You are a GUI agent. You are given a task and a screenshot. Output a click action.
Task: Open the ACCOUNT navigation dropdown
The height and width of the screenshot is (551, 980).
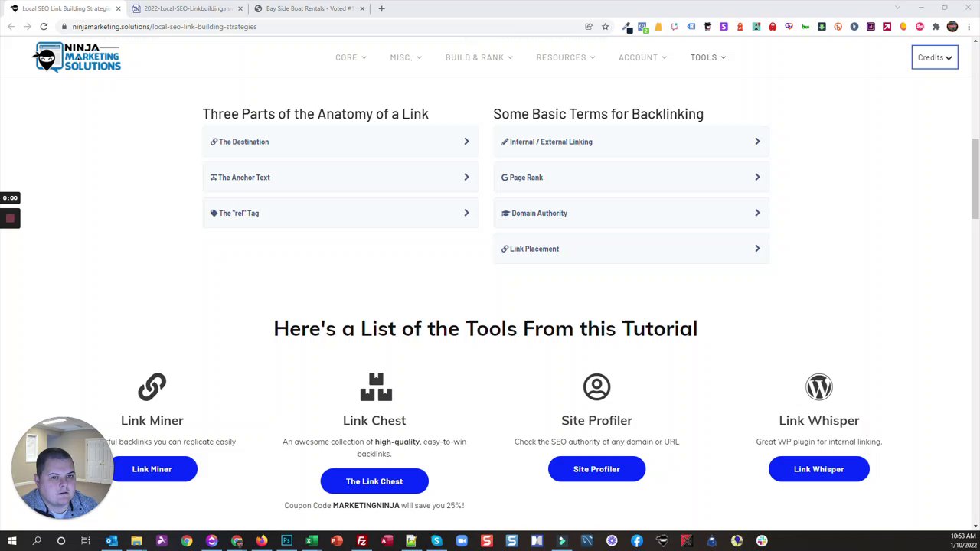[643, 57]
